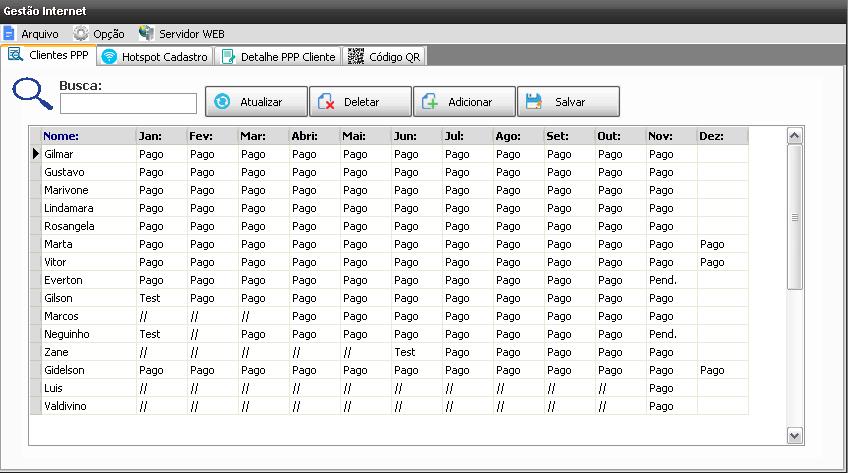
Task: Click the Jan: column header
Action: (162, 136)
